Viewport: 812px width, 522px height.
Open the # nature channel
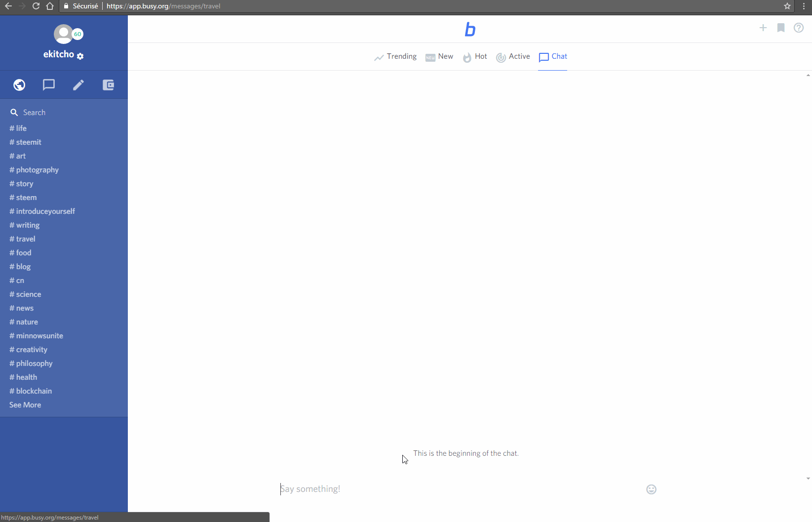(x=24, y=322)
